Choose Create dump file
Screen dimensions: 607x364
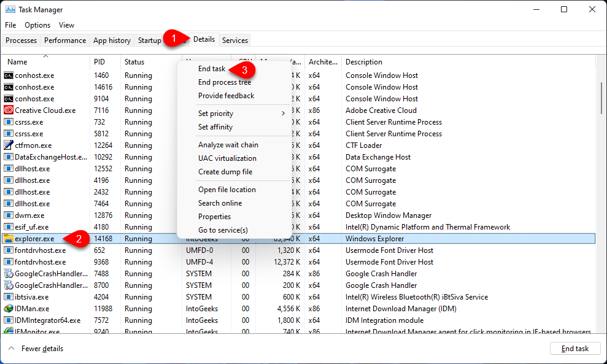[x=225, y=172]
